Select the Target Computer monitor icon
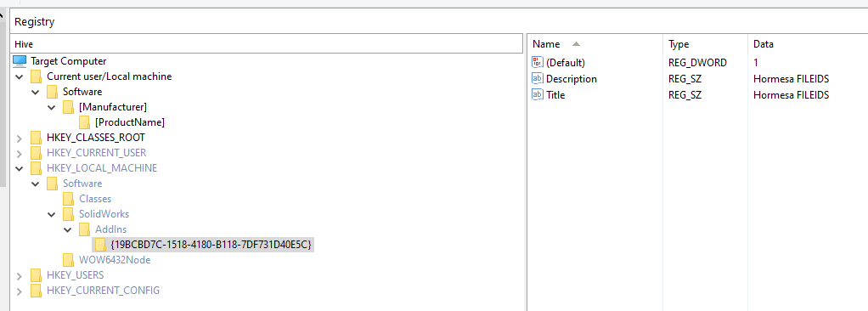The image size is (868, 311). (x=20, y=61)
